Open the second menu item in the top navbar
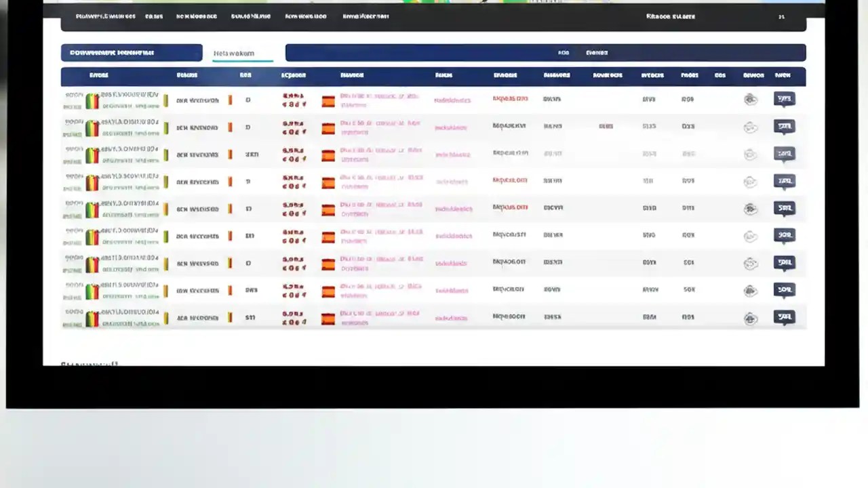The height and width of the screenshot is (488, 868). coord(154,16)
